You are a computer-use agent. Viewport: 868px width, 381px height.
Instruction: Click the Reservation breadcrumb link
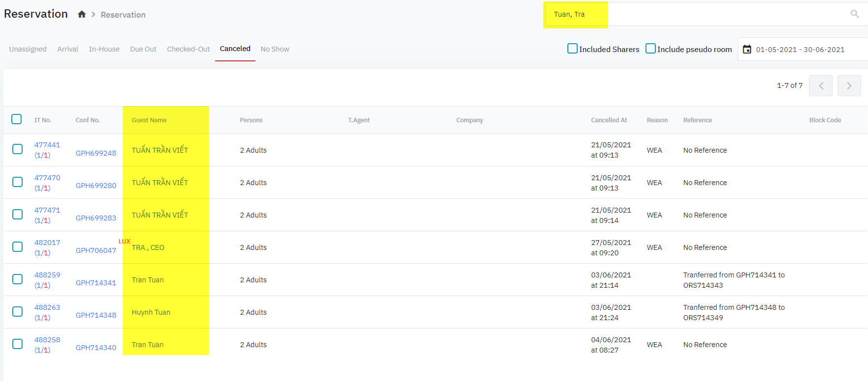coord(123,15)
